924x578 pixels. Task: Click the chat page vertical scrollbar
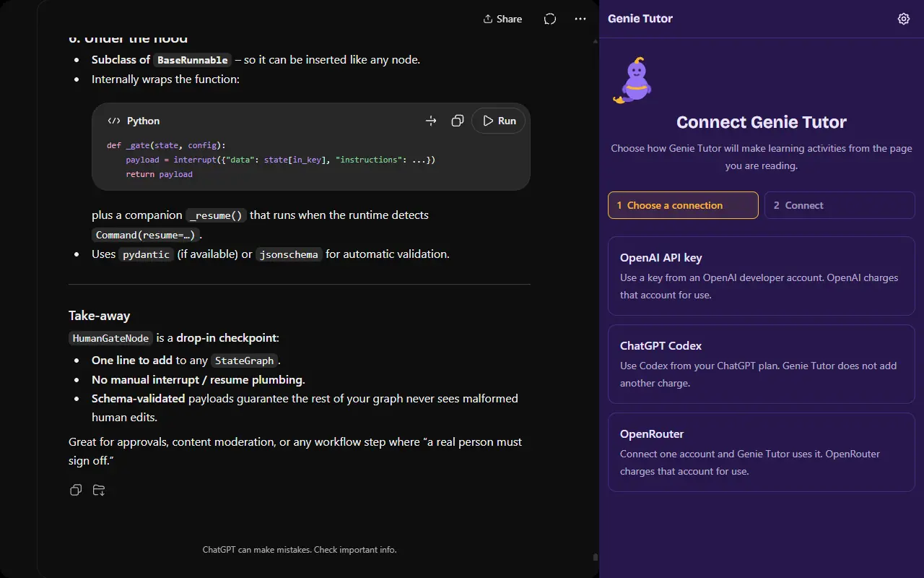coord(595,557)
